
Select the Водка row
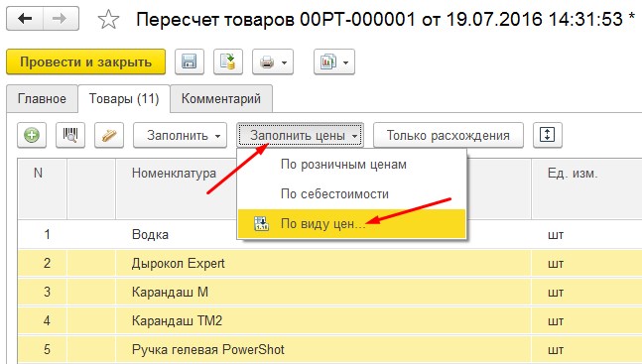(330, 234)
